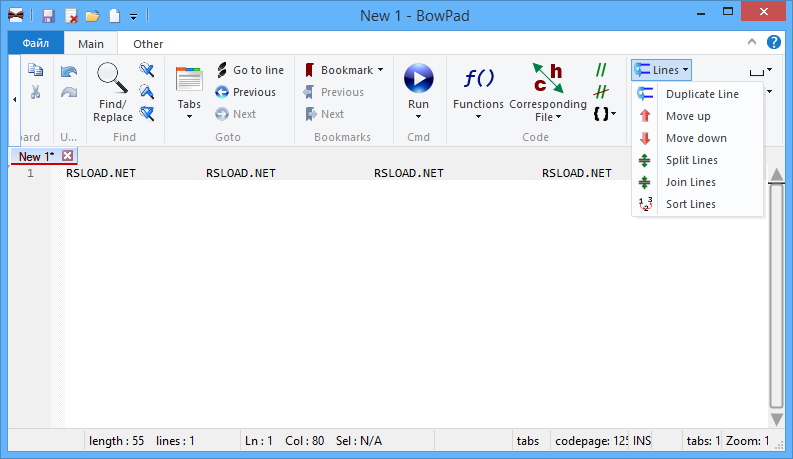793x459 pixels.
Task: Go to Previous position in the Goto group
Action: (246, 92)
